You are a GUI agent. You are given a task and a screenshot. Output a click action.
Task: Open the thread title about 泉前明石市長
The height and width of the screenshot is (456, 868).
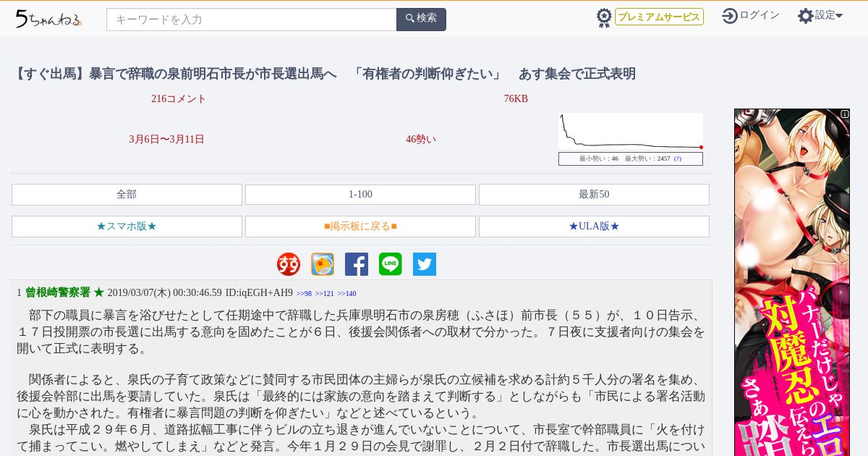325,74
